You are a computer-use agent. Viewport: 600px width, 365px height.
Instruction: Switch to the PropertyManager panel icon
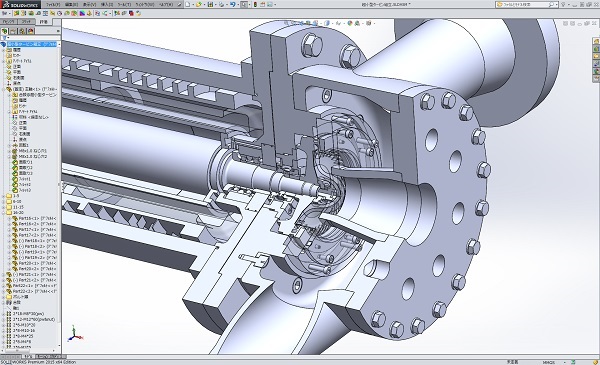pos(13,31)
